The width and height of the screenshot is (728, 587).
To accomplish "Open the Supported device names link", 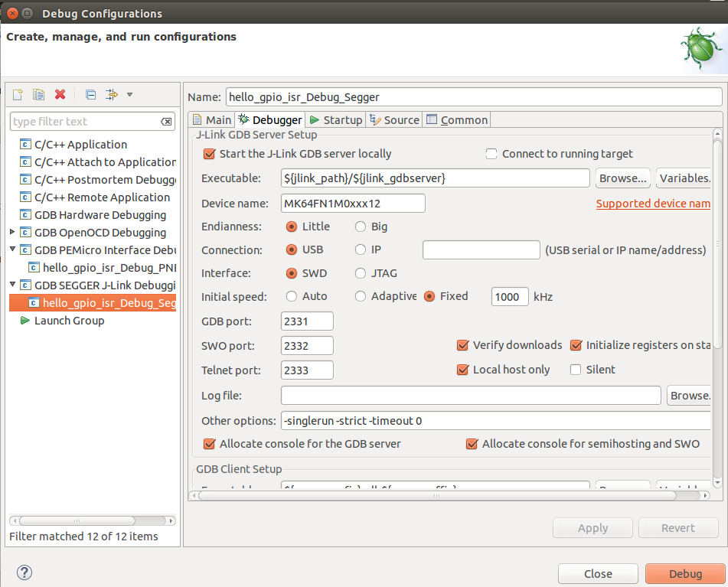I will tap(653, 204).
